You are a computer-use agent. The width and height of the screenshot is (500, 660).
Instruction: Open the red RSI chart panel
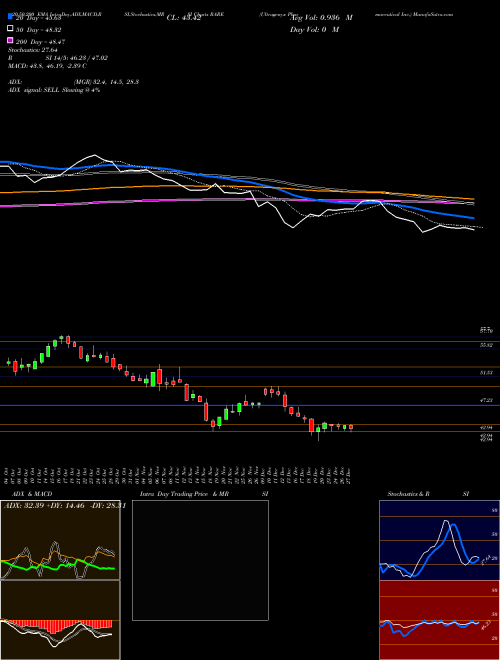click(x=439, y=620)
